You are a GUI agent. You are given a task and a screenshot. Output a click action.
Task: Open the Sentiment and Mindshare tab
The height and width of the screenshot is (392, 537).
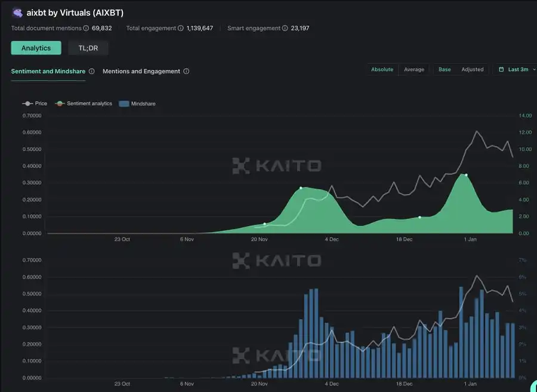(48, 71)
